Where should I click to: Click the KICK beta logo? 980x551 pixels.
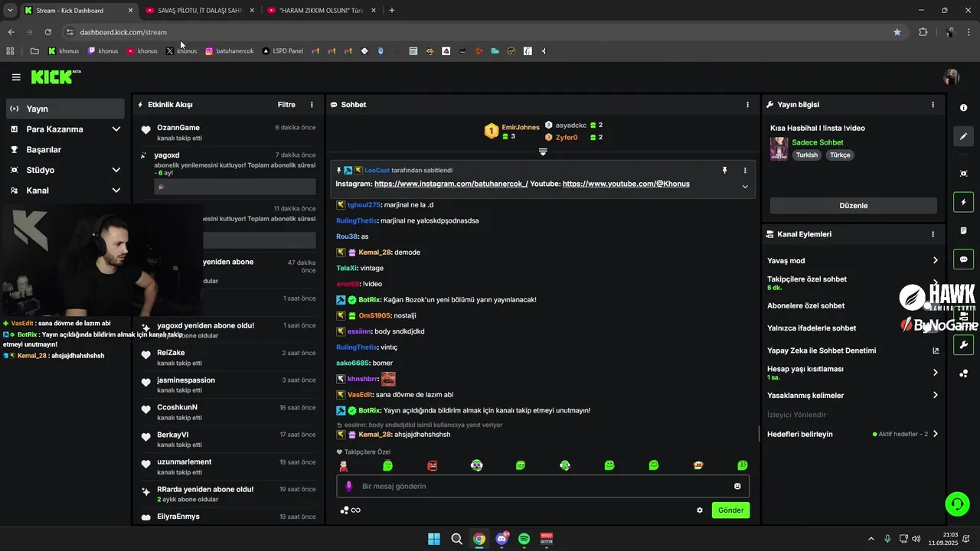[56, 77]
